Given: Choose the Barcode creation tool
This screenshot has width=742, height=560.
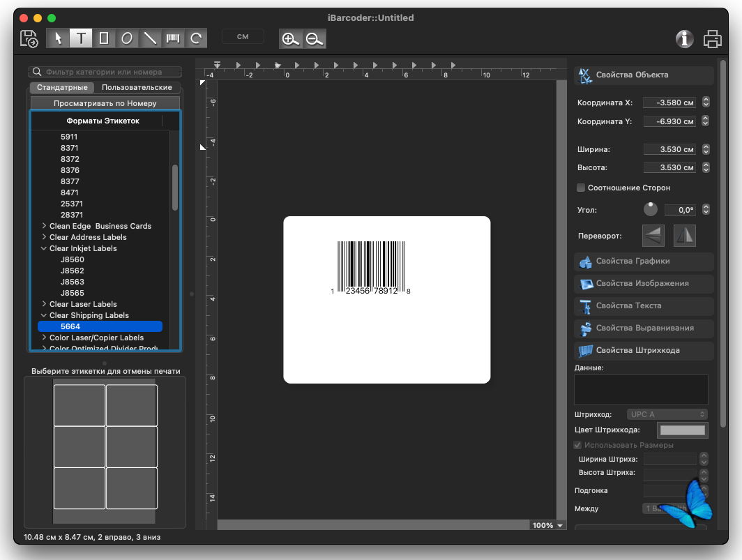Looking at the screenshot, I should pyautogui.click(x=172, y=38).
